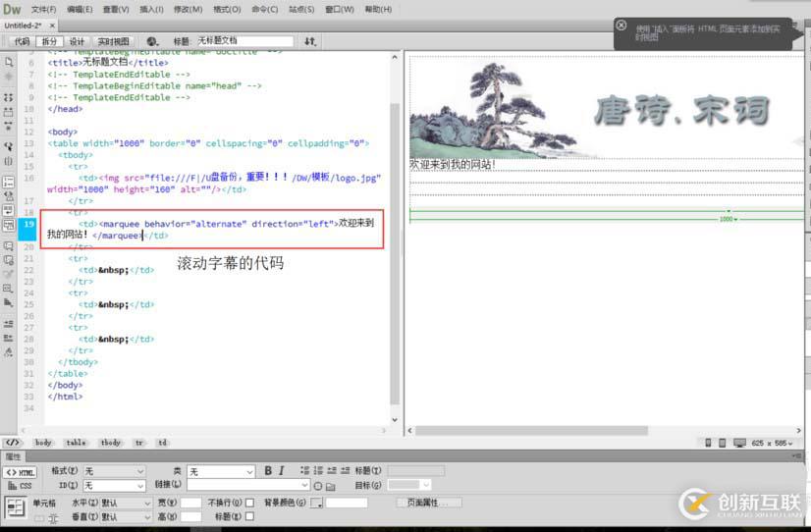Click Balance Braces icon
Screen dimensions: 811x532
9,161
